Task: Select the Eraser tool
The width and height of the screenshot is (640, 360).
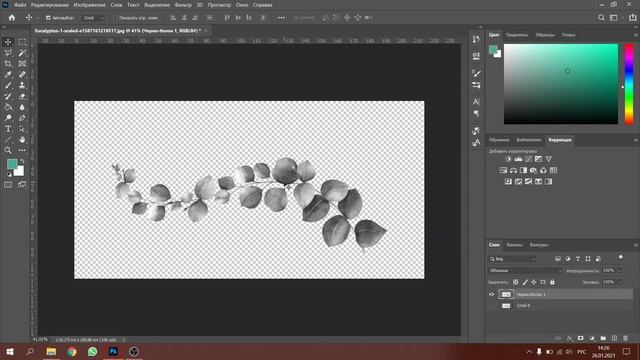Action: pyautogui.click(x=22, y=96)
